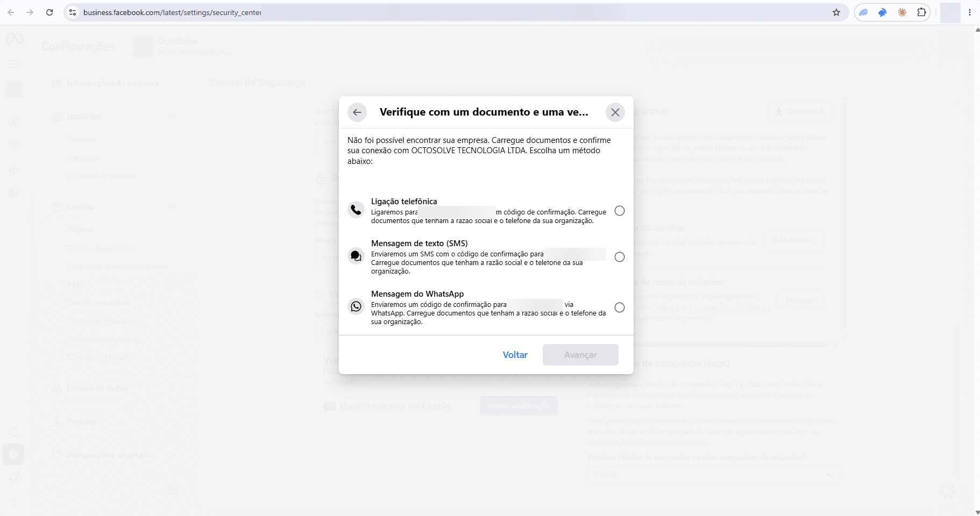Expand the Fontes de dados section chevron
This screenshot has height=516, width=980.
coord(173,389)
